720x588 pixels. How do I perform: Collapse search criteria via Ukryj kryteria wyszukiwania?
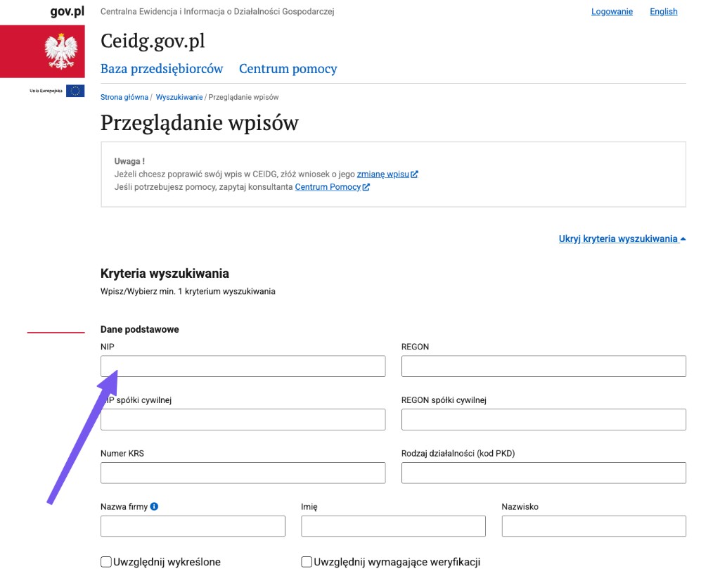coord(622,238)
